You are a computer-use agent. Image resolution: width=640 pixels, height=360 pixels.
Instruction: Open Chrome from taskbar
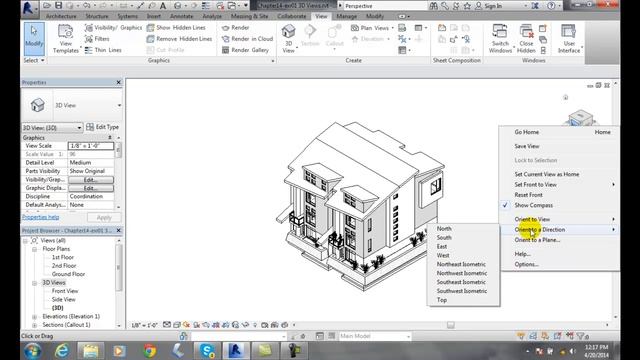coord(149,351)
